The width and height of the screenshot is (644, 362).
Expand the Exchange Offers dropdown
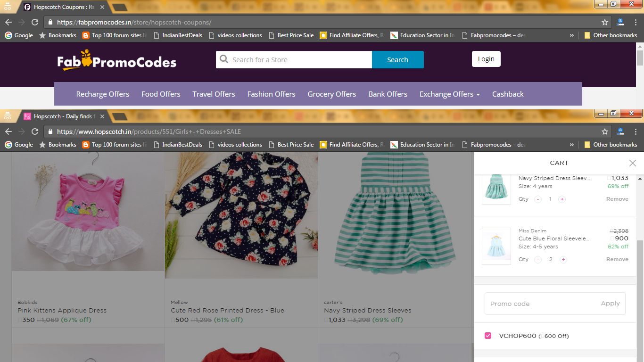coord(450,94)
